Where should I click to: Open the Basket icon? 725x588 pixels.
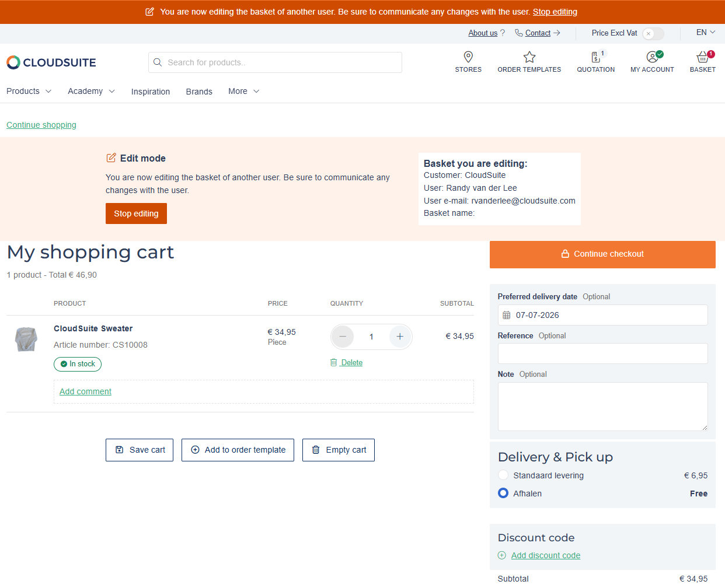coord(703,57)
